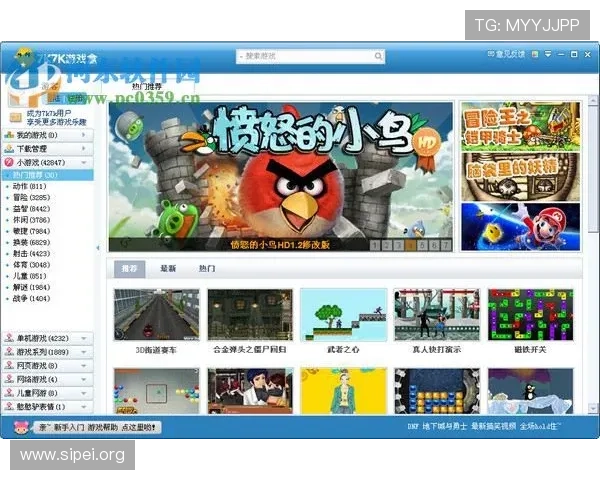Open the 冒险王之铠甲骑士 side banner
600x480 pixels.
coord(520,126)
